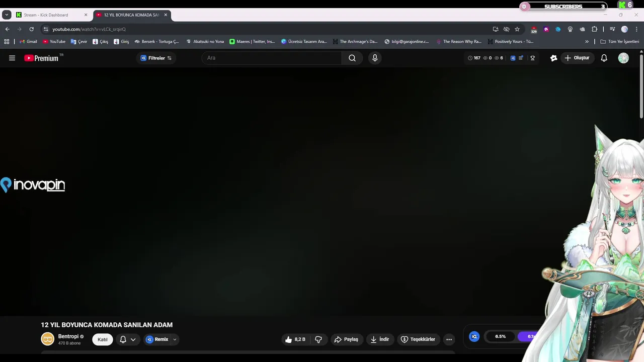The width and height of the screenshot is (644, 362).
Task: Click the IQ icon in YouTube header
Action: (513, 58)
